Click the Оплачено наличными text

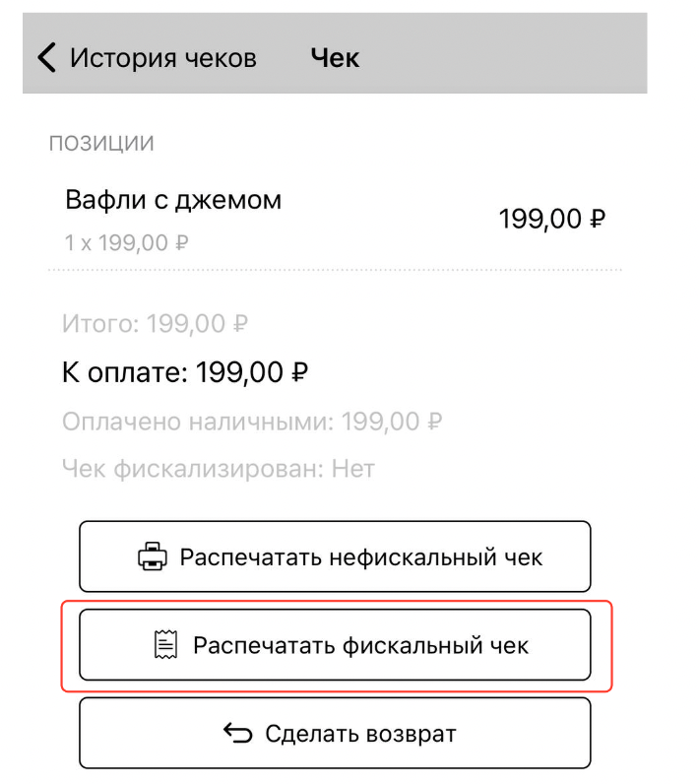tap(199, 422)
